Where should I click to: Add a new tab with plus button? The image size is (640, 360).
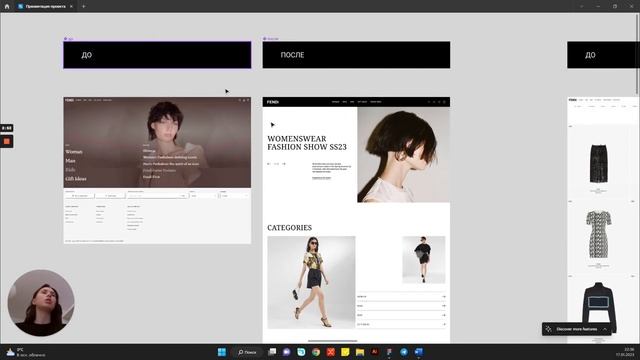pos(83,7)
